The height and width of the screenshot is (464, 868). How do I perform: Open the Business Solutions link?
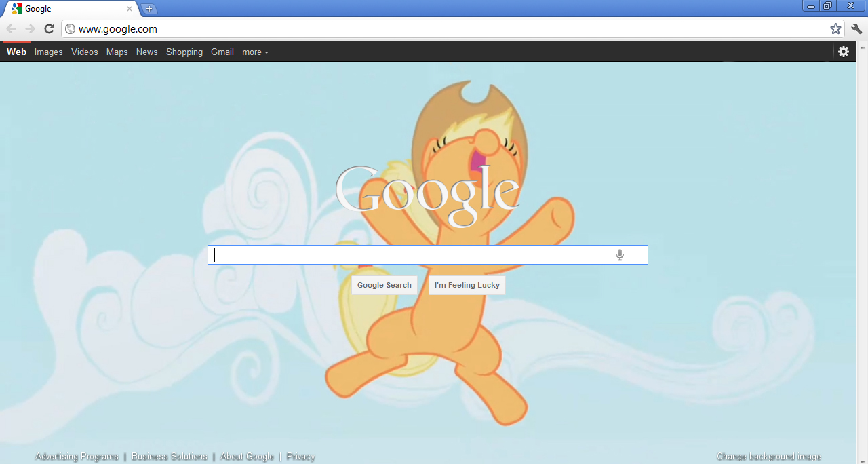coord(170,457)
